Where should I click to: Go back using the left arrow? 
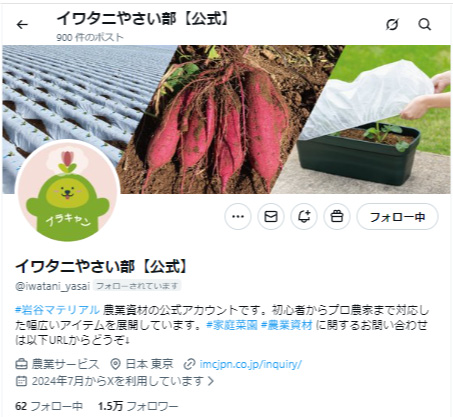22,24
